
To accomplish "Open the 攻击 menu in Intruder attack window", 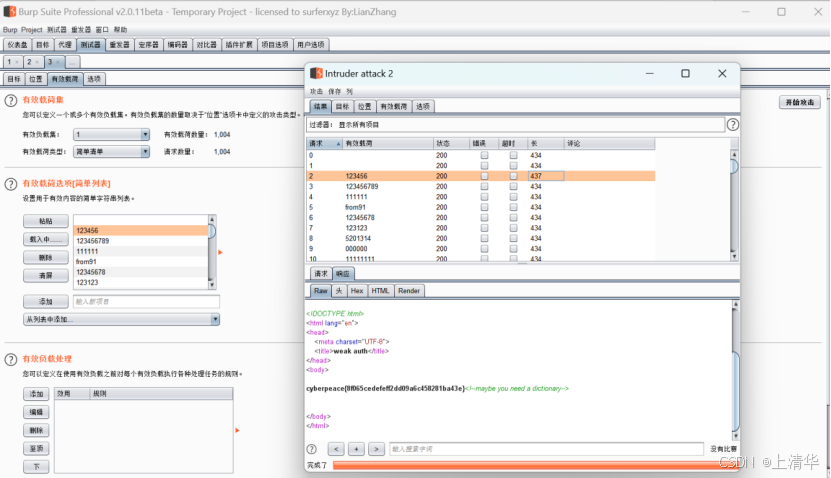I will [316, 92].
